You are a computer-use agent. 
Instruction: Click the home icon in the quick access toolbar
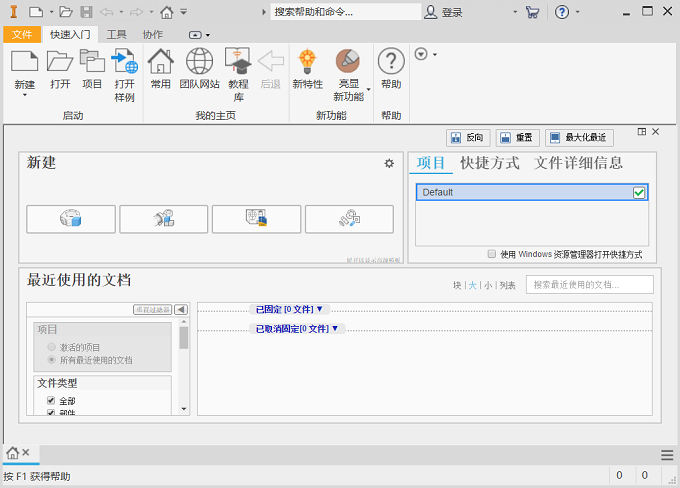[x=167, y=12]
